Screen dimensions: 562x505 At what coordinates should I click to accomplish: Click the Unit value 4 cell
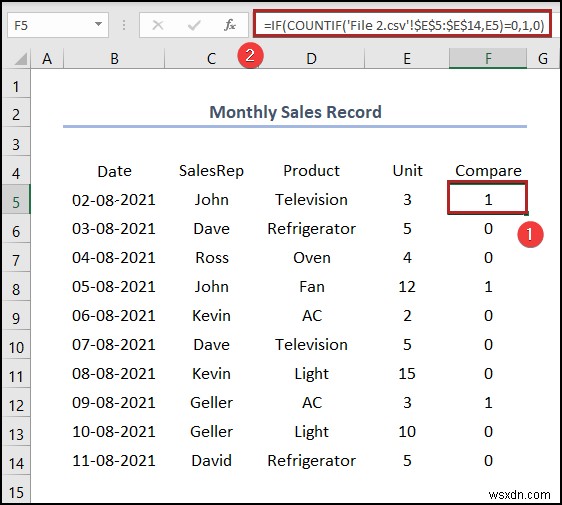tap(407, 258)
